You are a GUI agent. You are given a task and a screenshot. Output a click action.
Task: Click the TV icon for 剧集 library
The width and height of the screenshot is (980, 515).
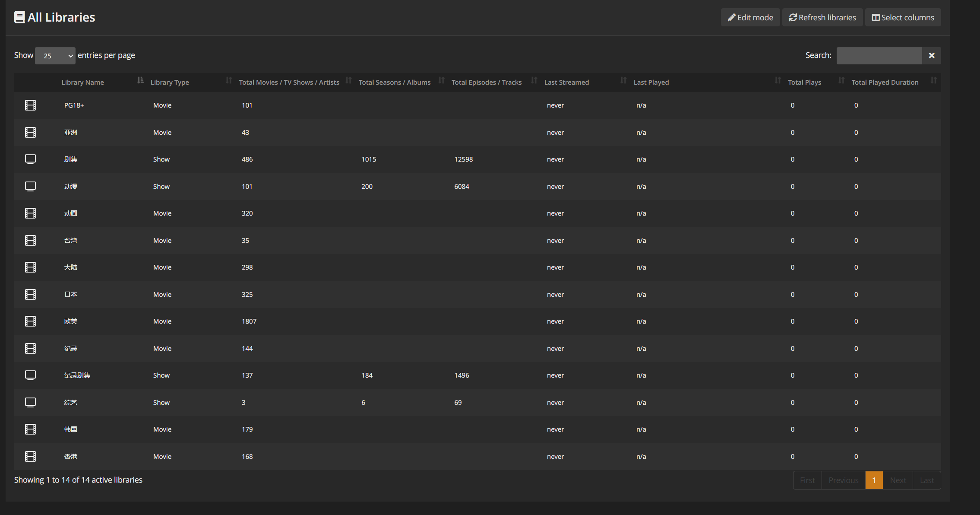pos(30,159)
